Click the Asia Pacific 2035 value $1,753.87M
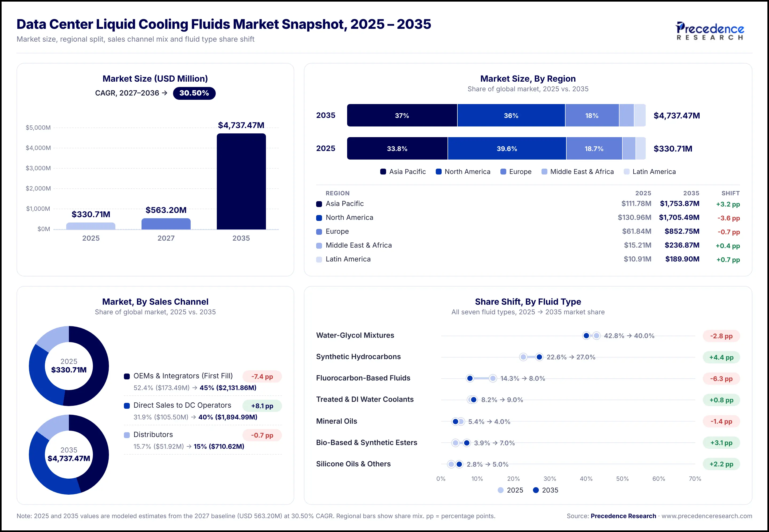 (x=680, y=204)
